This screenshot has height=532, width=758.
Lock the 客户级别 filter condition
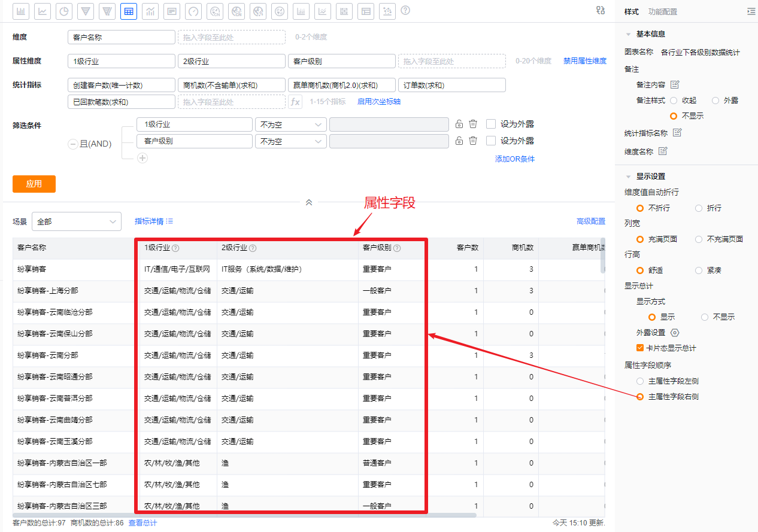click(x=459, y=141)
